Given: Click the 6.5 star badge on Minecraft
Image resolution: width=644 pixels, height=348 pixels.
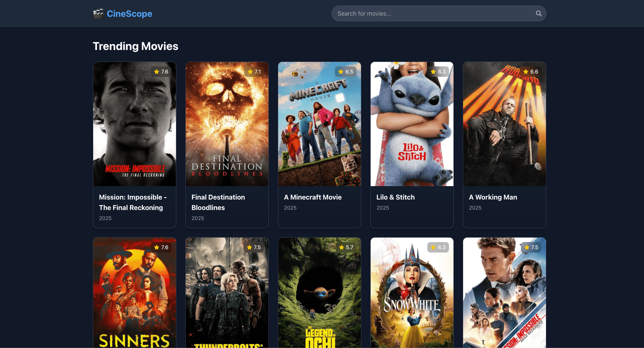Looking at the screenshot, I should coord(346,72).
